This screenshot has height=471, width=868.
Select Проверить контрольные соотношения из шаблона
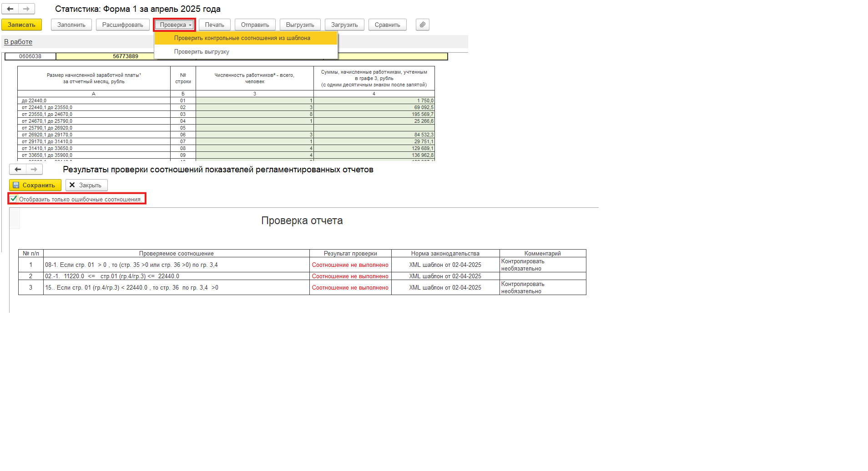pos(246,38)
